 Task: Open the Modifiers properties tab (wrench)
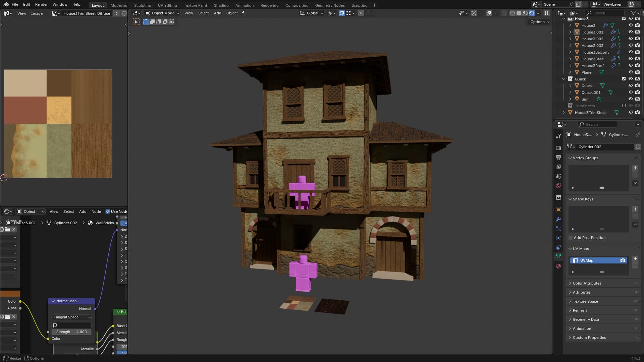click(x=558, y=219)
